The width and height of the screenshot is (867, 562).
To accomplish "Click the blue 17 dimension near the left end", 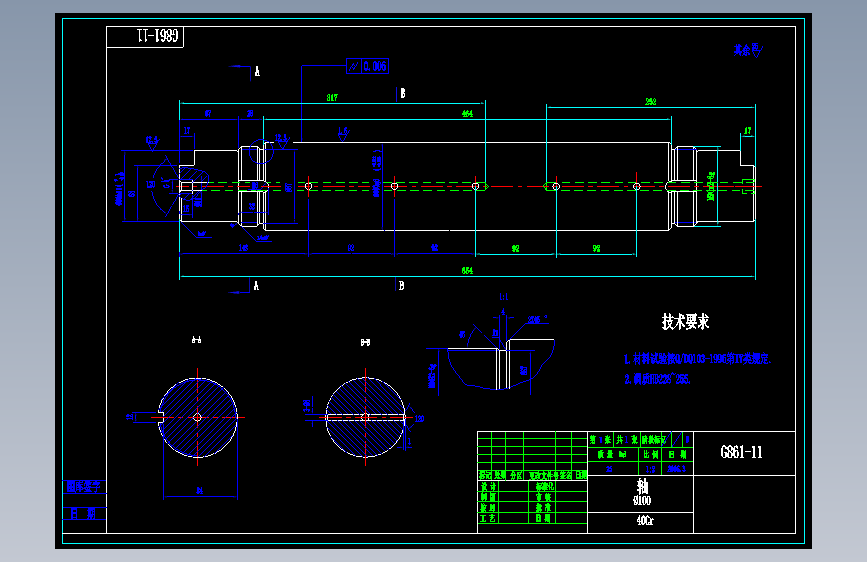I will click(187, 131).
